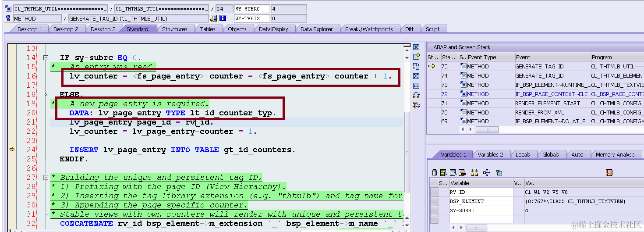Switch to Desktop 3 tab
This screenshot has height=232, width=644.
coord(103,29)
